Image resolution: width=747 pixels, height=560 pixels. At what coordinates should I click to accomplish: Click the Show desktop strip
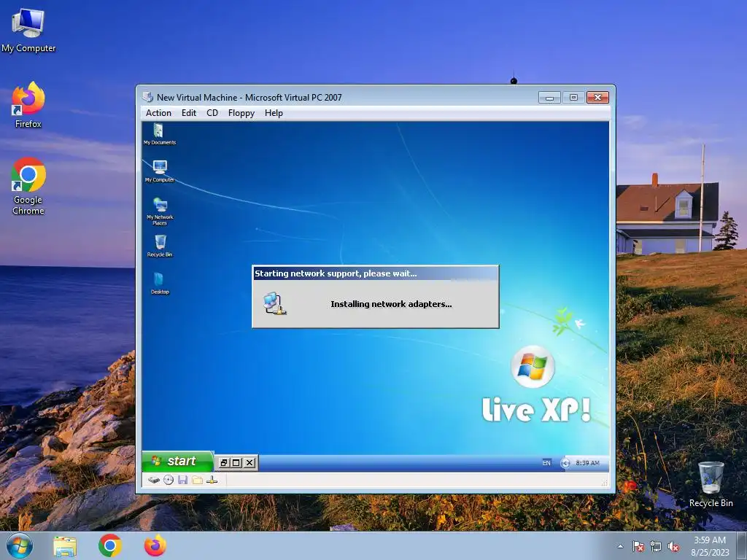[742, 546]
